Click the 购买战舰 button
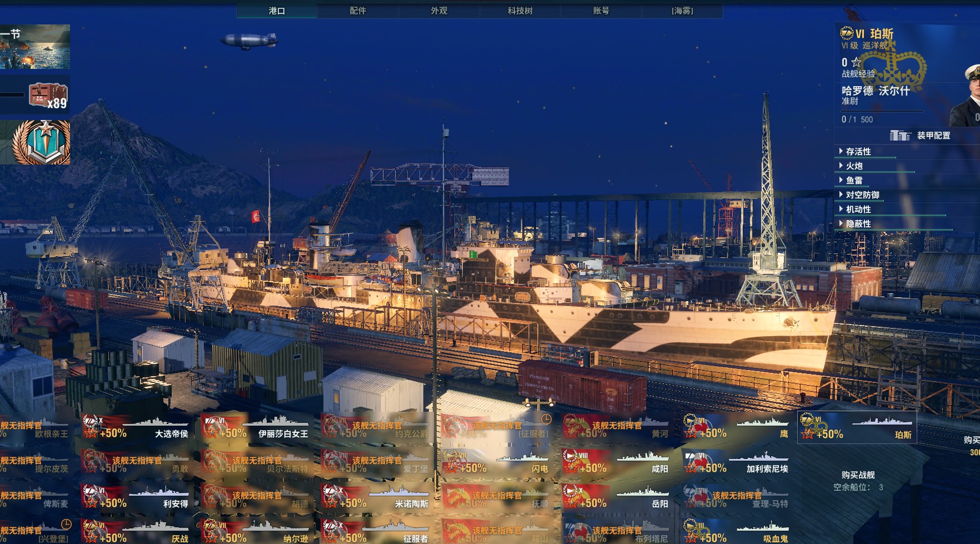The image size is (980, 544). tap(858, 475)
